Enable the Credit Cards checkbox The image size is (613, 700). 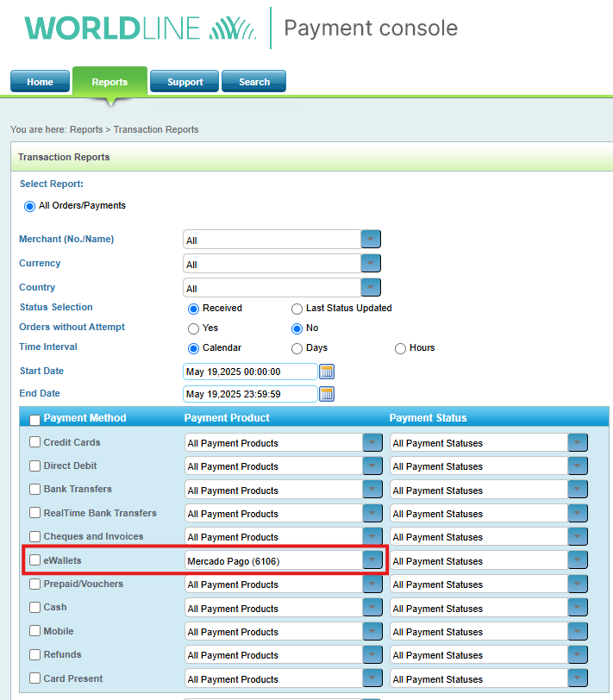(x=35, y=442)
